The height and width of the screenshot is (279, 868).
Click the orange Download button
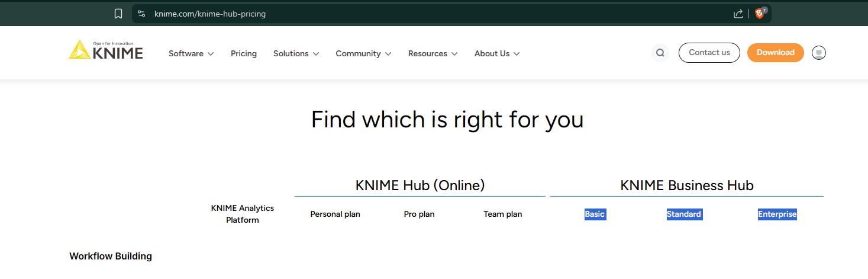775,52
